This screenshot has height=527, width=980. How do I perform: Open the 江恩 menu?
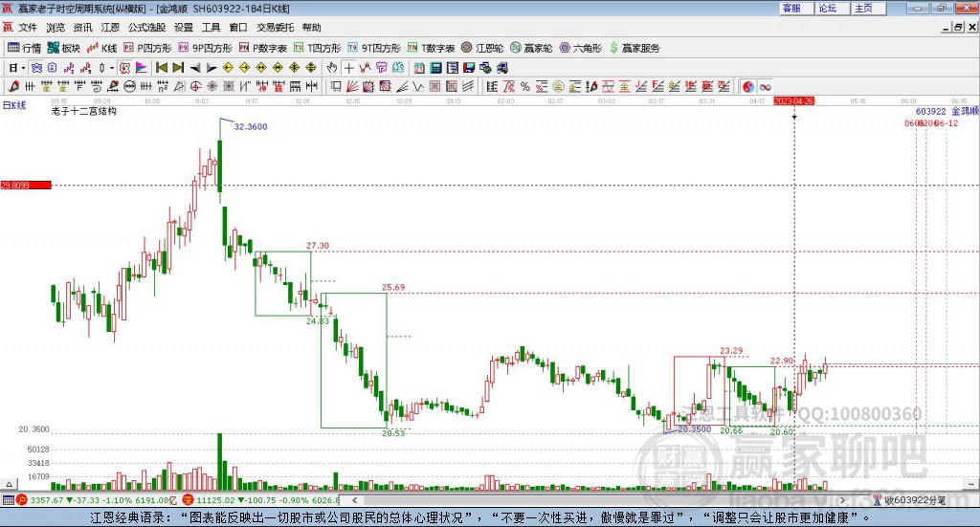coord(110,28)
